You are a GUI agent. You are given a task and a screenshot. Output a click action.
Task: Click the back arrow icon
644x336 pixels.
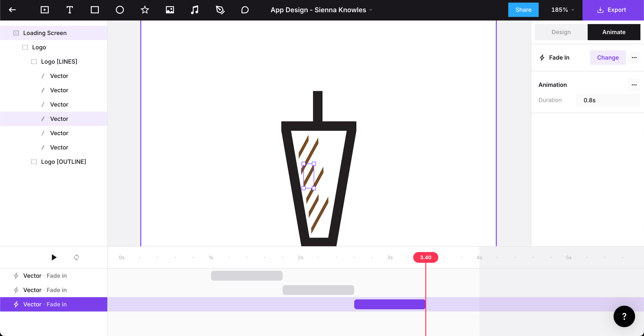(12, 10)
